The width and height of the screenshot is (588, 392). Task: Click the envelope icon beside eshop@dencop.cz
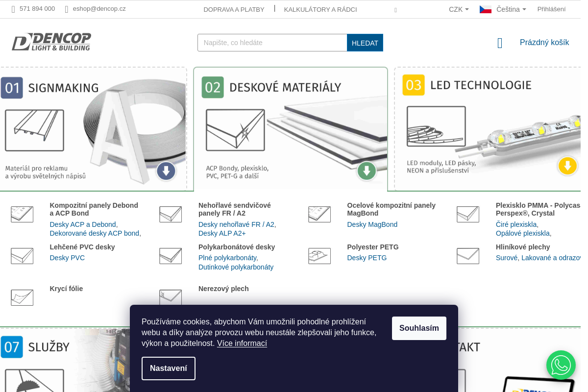coord(67,9)
